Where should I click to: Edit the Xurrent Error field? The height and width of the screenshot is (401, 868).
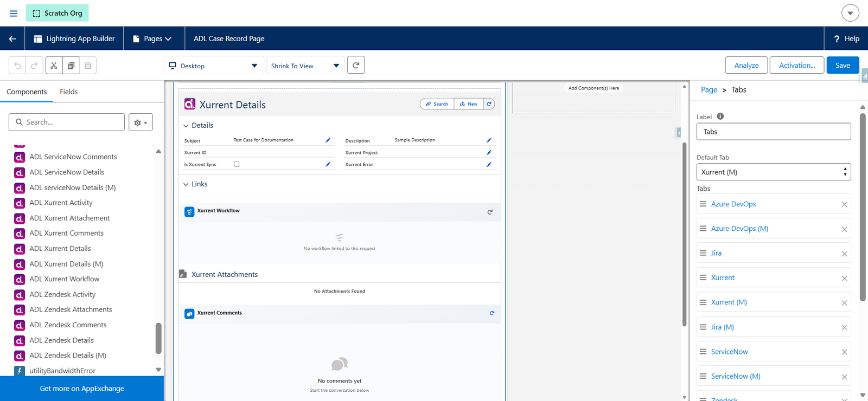click(489, 164)
